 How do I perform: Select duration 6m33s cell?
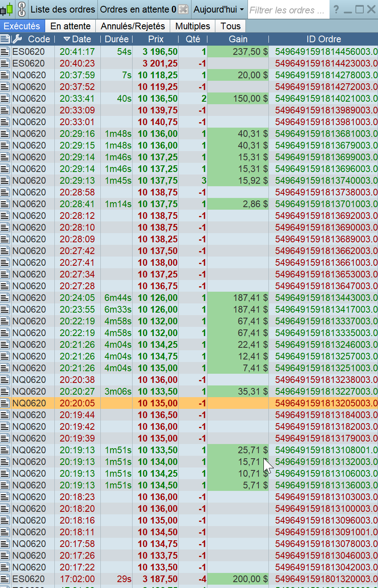coord(117,310)
